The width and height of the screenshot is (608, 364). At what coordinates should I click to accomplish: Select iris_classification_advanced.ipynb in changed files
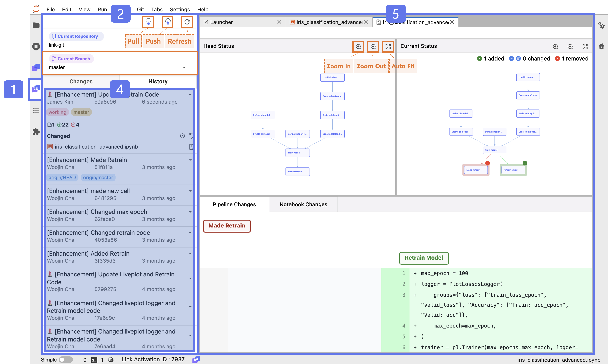point(96,147)
